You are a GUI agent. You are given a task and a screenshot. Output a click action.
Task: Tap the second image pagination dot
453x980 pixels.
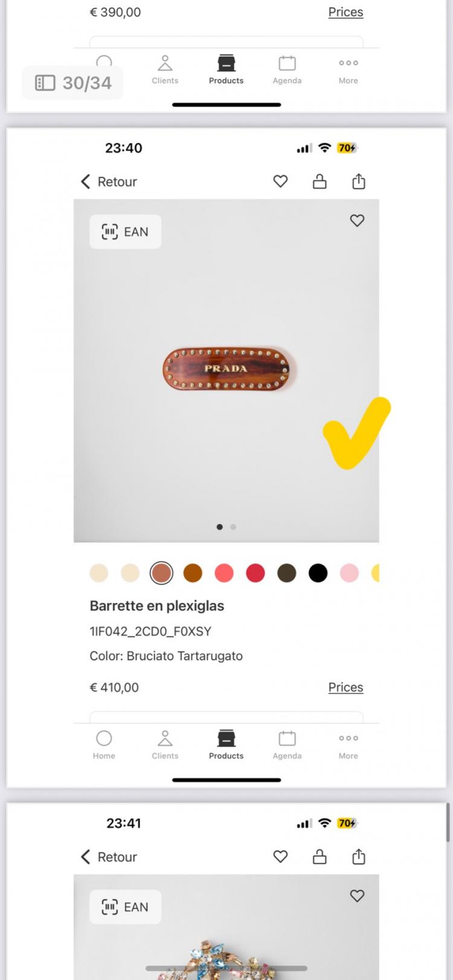point(233,527)
